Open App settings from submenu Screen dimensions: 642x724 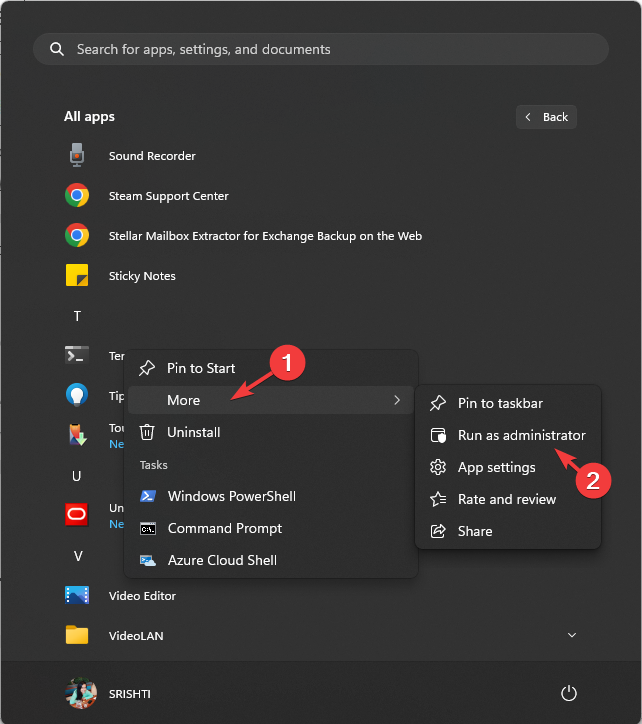click(x=496, y=467)
